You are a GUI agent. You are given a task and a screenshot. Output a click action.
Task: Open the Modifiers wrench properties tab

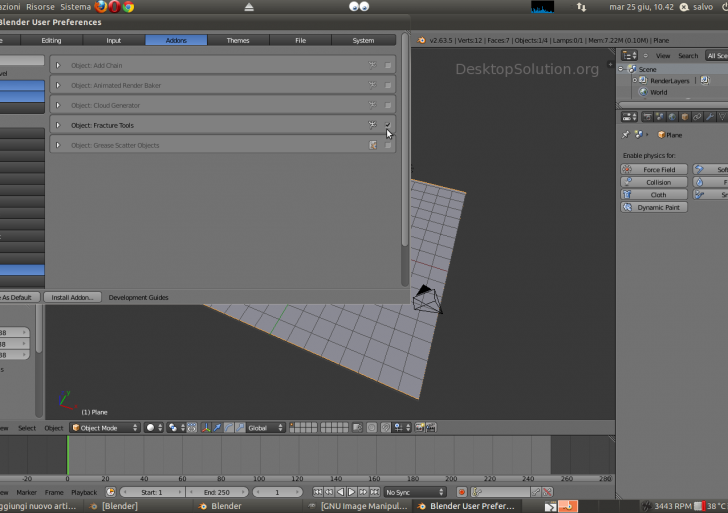[x=711, y=117]
